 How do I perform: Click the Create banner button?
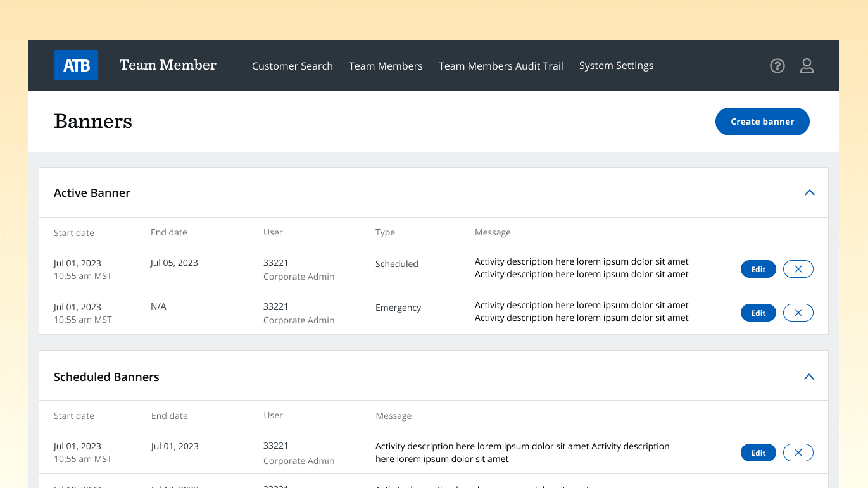click(762, 122)
